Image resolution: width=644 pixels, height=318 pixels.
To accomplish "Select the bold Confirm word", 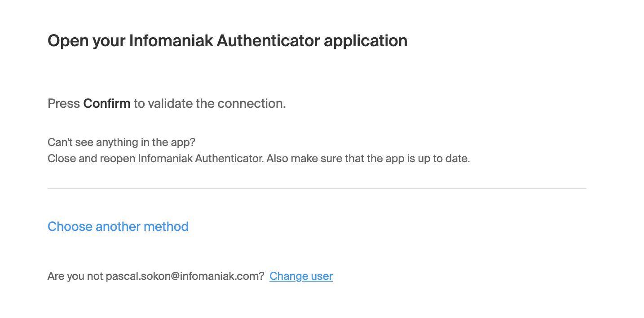I will [107, 104].
